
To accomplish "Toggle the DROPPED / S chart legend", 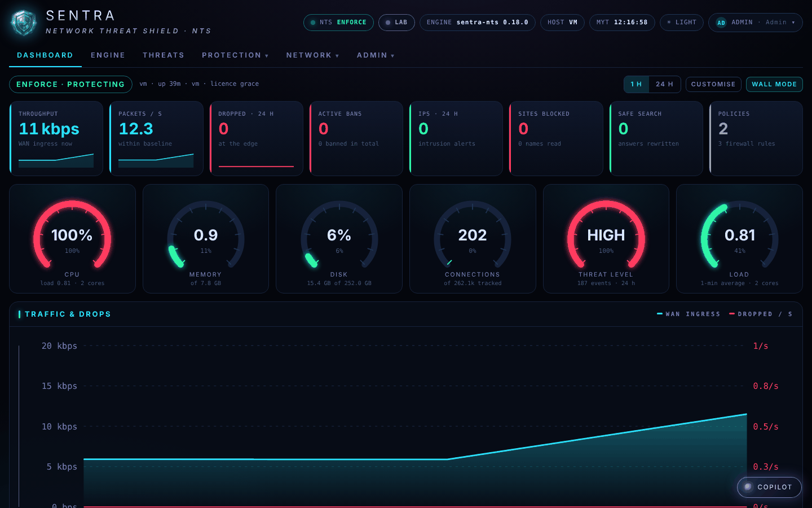I will click(x=761, y=314).
